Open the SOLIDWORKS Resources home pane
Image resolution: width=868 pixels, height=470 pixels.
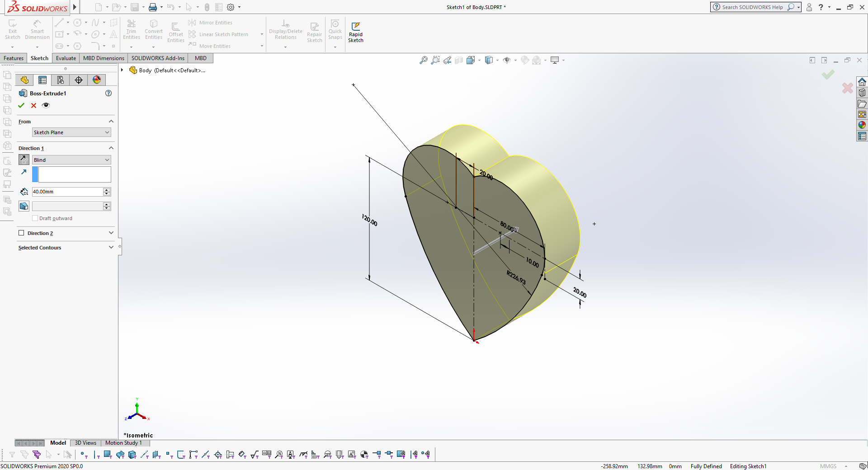click(862, 82)
